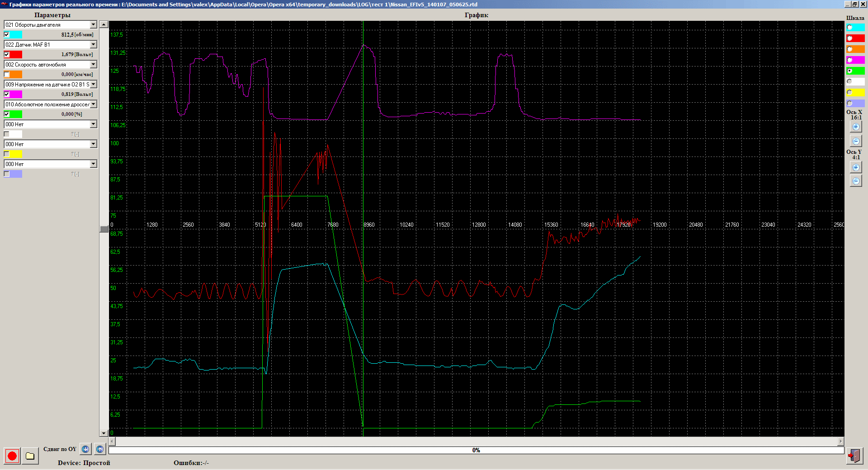This screenshot has height=470, width=868.
Task: Open the '002 Скорость автомобиля' dropdown
Action: click(x=94, y=64)
